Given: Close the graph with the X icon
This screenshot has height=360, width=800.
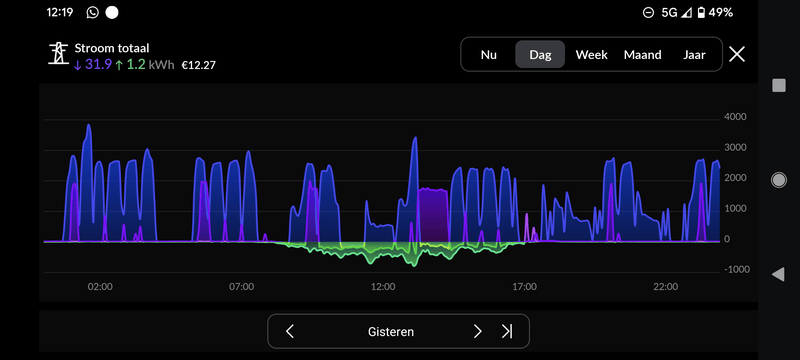Looking at the screenshot, I should click(737, 54).
